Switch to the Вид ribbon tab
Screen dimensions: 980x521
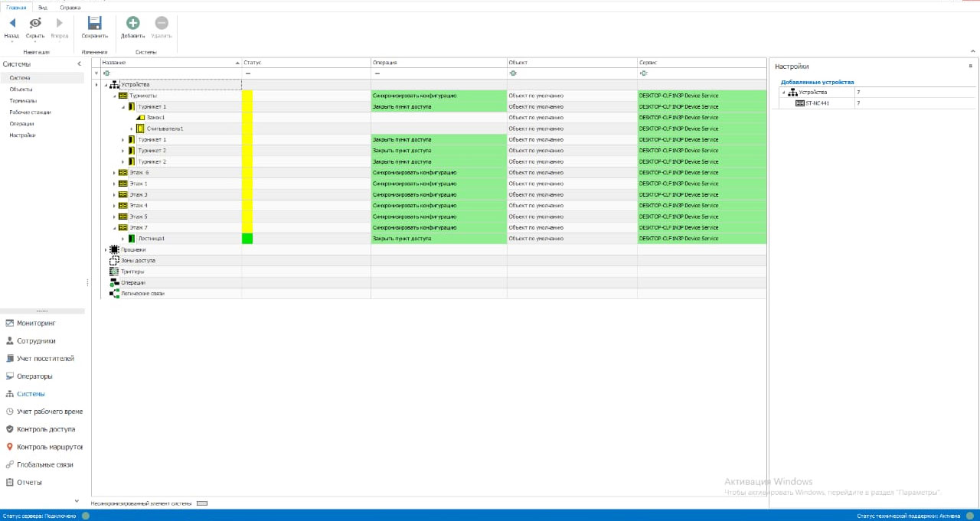pos(43,8)
